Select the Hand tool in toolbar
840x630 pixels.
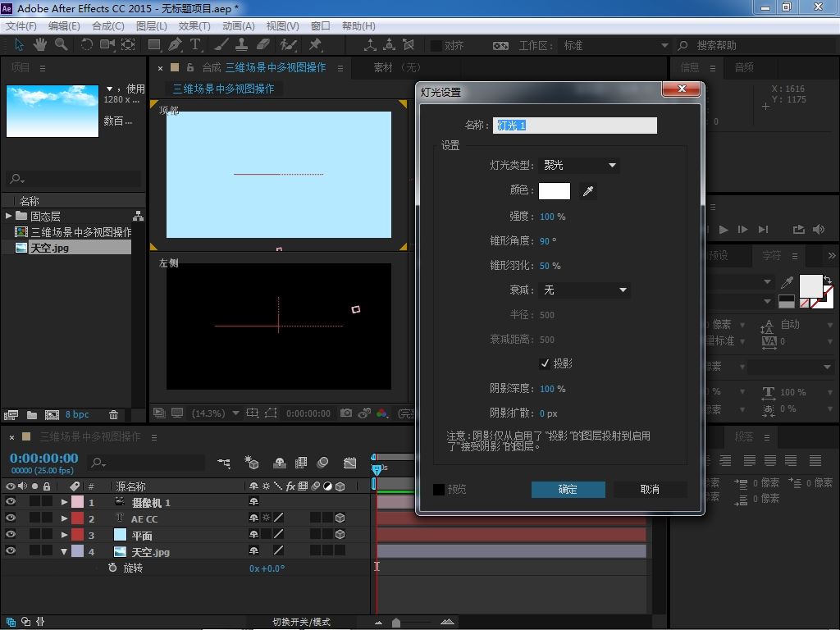click(x=39, y=45)
